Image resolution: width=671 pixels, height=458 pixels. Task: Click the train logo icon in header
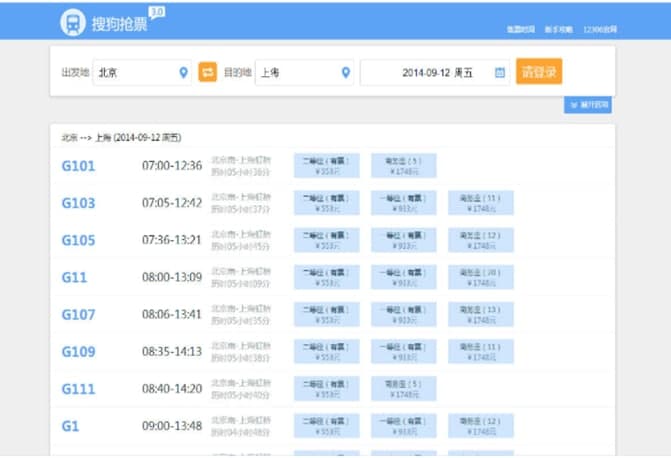(73, 22)
